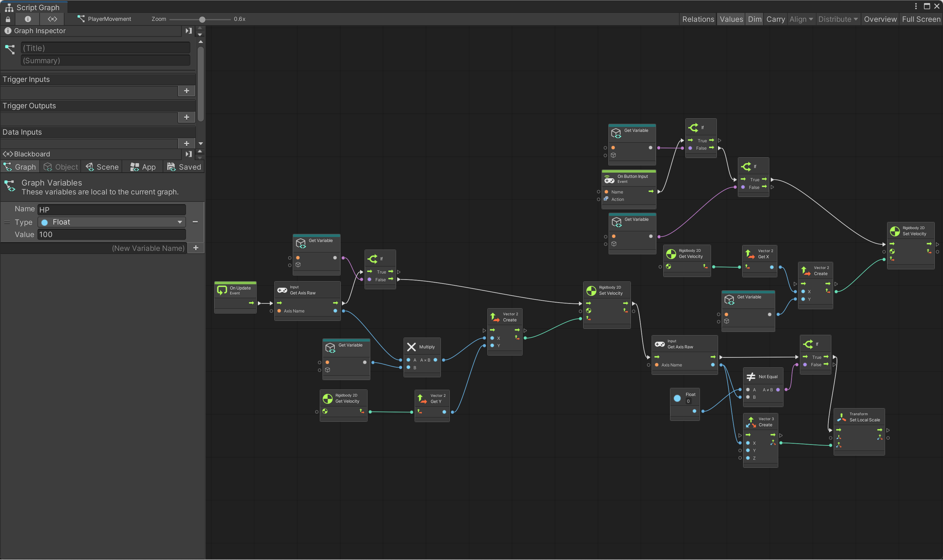
Task: Open the Float type dropdown for HP
Action: (111, 222)
